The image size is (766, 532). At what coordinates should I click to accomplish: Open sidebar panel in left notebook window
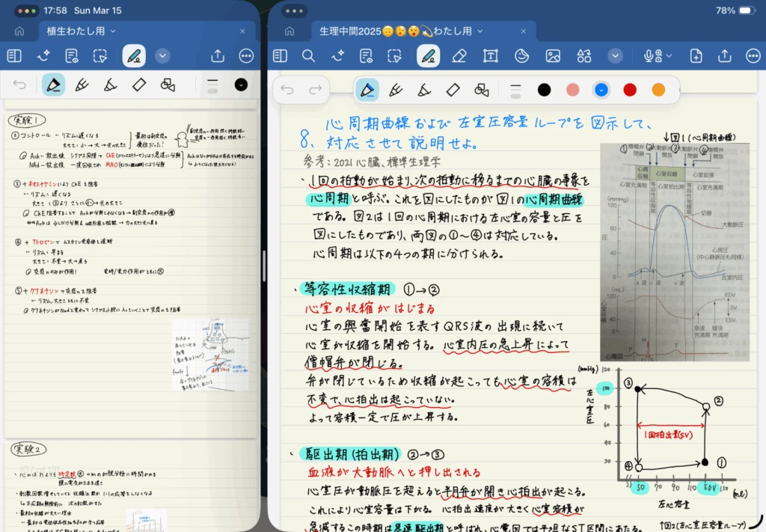coord(14,55)
